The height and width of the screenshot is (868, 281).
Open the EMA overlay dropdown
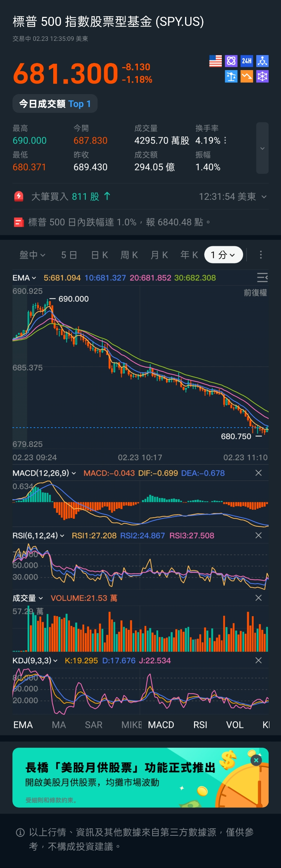[24, 278]
